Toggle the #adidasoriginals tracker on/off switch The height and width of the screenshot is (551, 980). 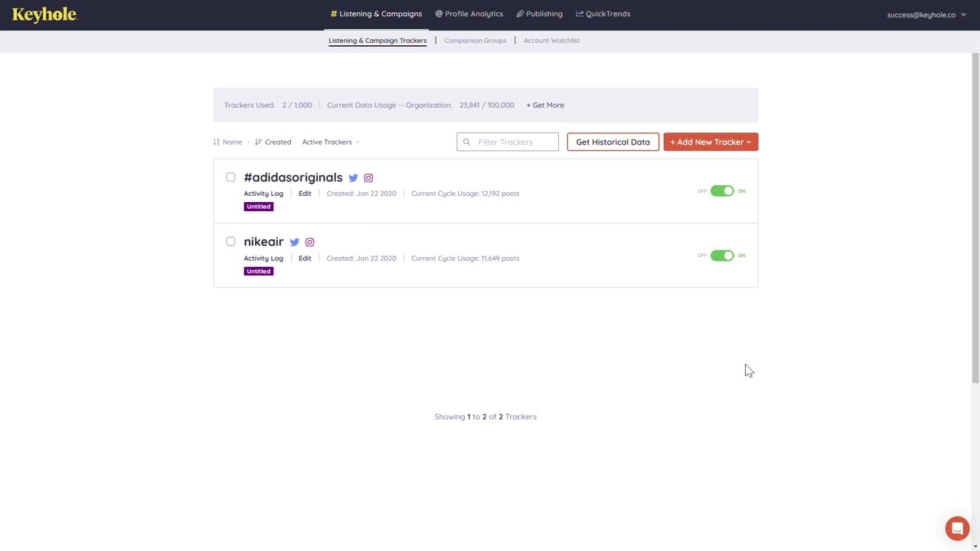tap(721, 191)
